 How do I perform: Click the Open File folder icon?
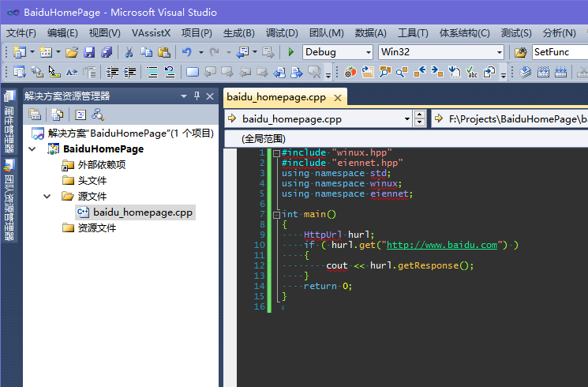pyautogui.click(x=72, y=52)
